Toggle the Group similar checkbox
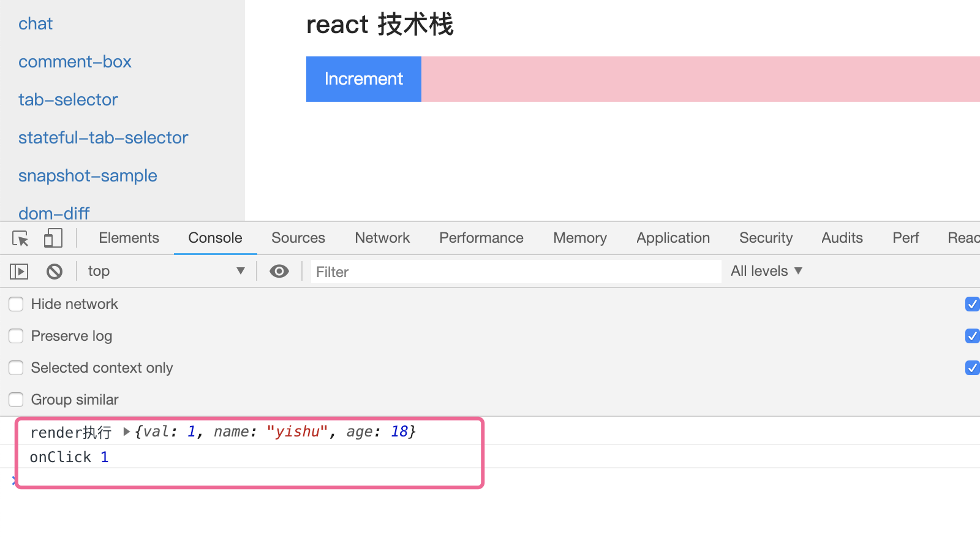 point(16,400)
